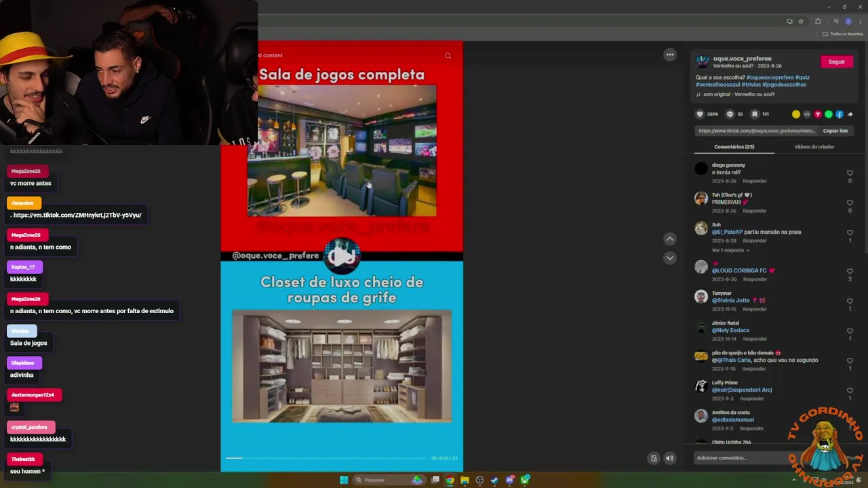
Task: Click the embed code icon
Action: point(807,115)
